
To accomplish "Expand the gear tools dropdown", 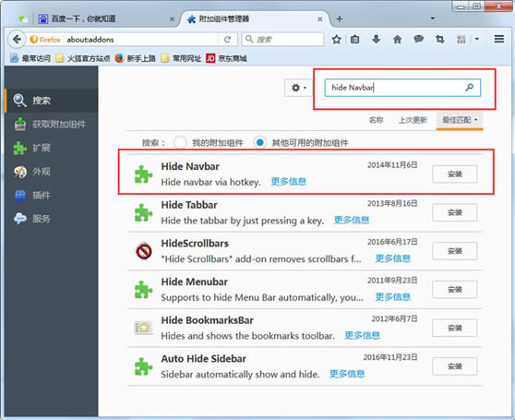I will coord(298,88).
